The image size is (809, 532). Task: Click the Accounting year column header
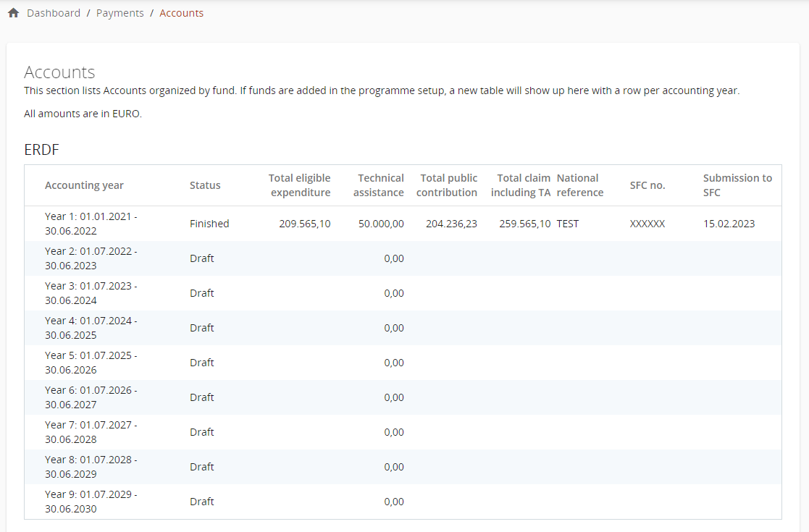pos(84,185)
